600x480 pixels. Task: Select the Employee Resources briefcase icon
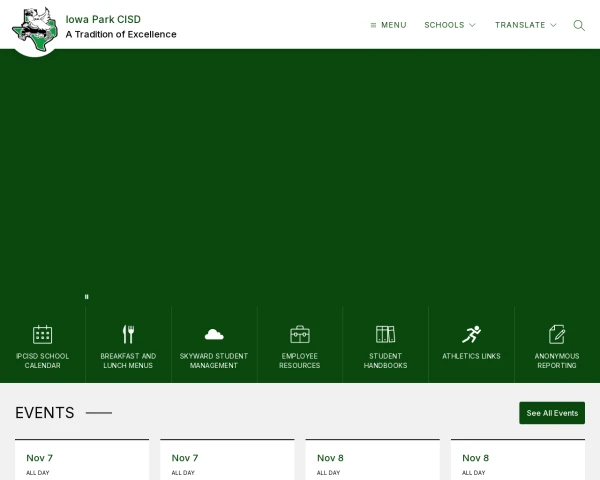click(x=300, y=335)
